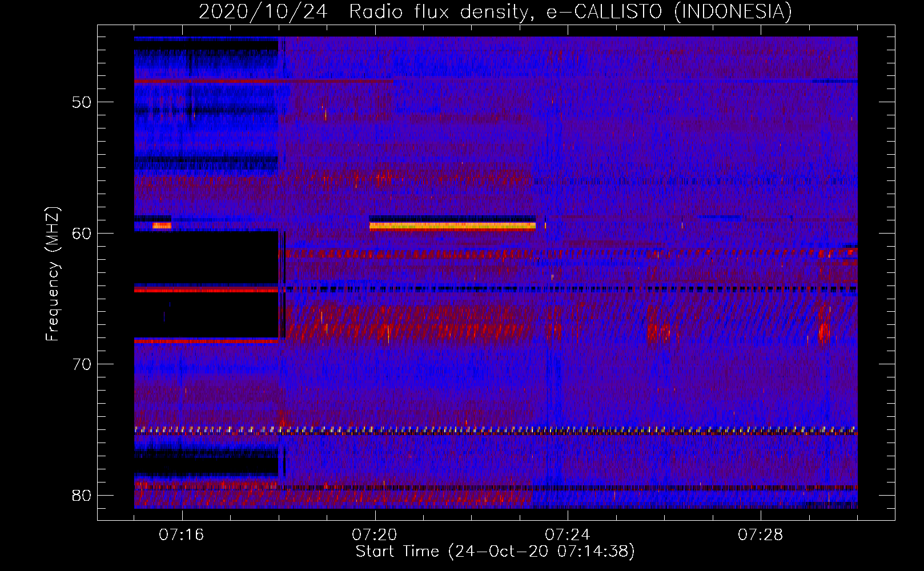Click the '50' frequency axis label

[x=82, y=102]
